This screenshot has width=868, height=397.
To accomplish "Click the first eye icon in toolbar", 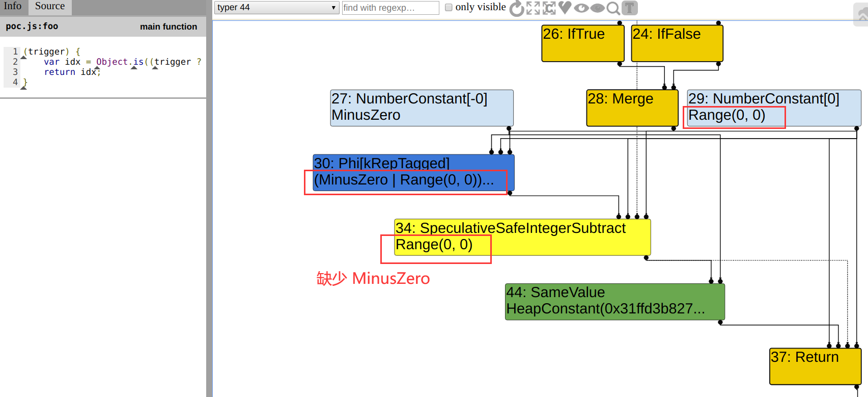I will click(x=581, y=8).
